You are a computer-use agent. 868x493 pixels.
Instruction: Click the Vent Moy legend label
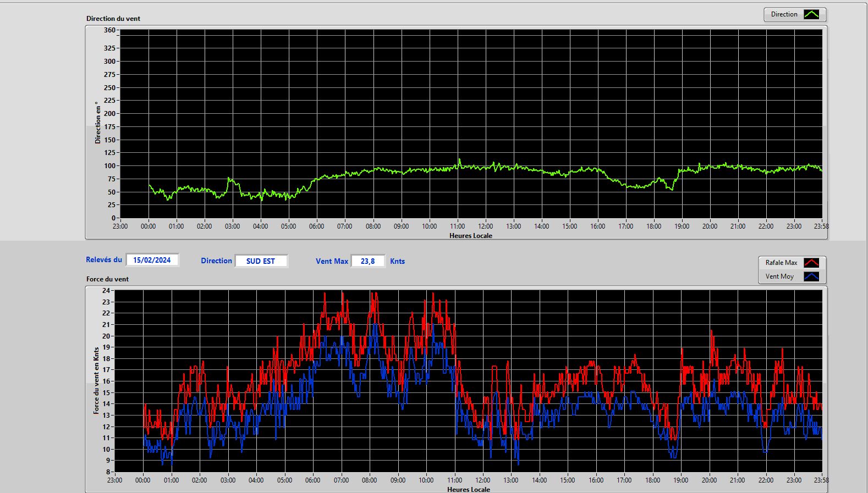point(779,276)
